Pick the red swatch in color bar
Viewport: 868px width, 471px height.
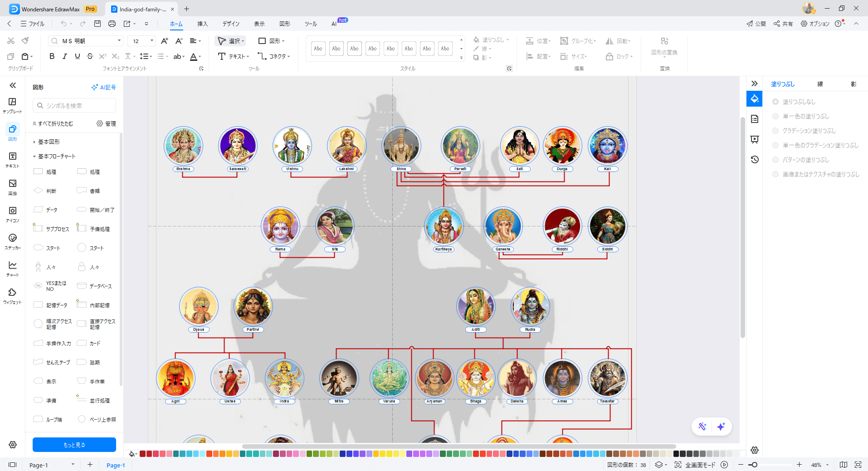tap(143, 454)
